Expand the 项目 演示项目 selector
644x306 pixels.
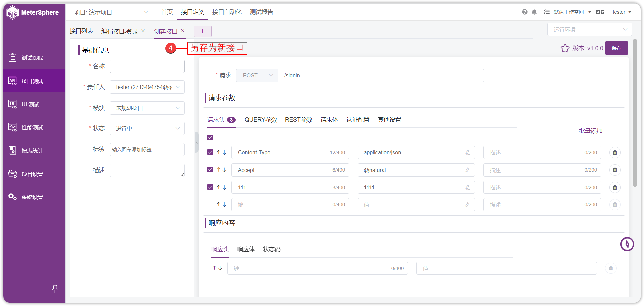point(111,12)
